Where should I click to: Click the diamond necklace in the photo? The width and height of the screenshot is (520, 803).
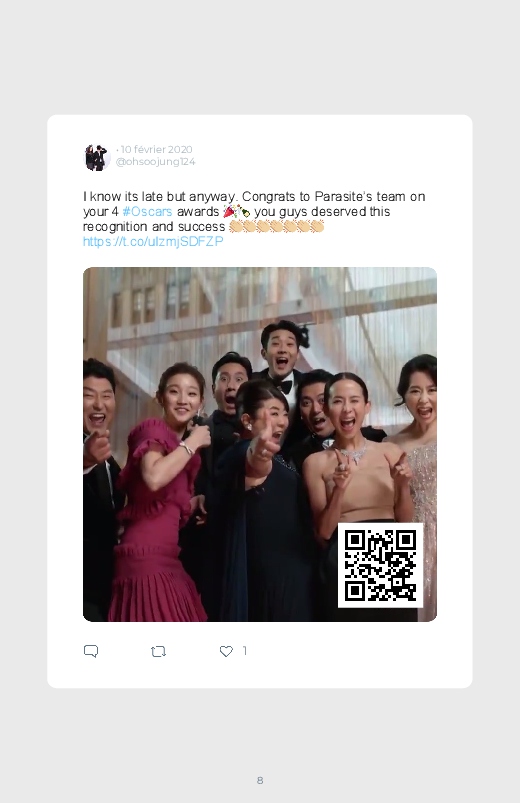coord(352,453)
